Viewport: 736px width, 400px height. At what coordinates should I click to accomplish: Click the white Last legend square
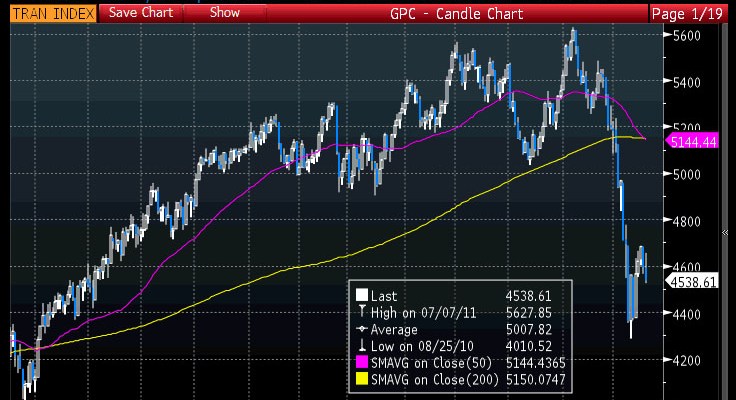pos(361,295)
